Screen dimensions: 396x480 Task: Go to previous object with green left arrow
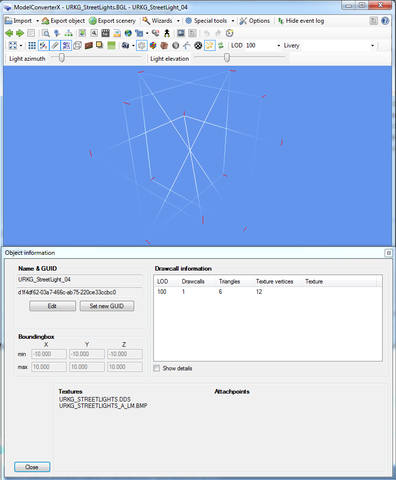click(x=9, y=33)
